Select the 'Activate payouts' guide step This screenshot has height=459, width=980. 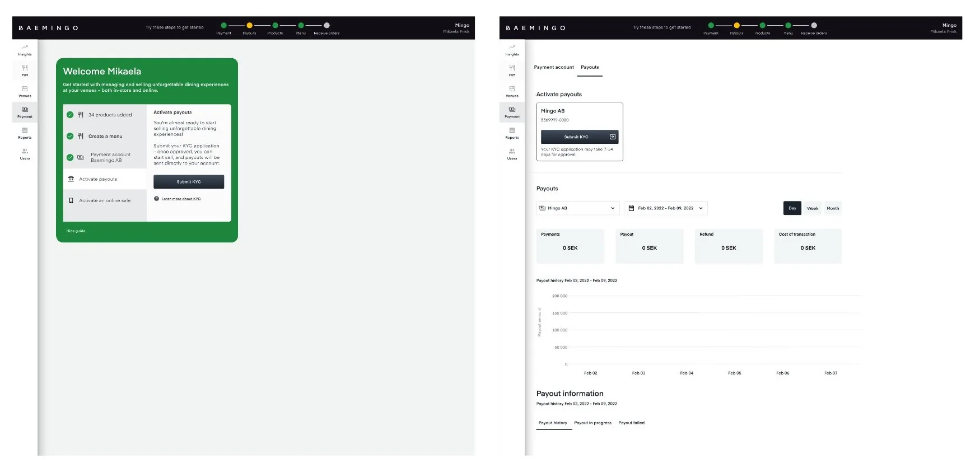coord(105,179)
